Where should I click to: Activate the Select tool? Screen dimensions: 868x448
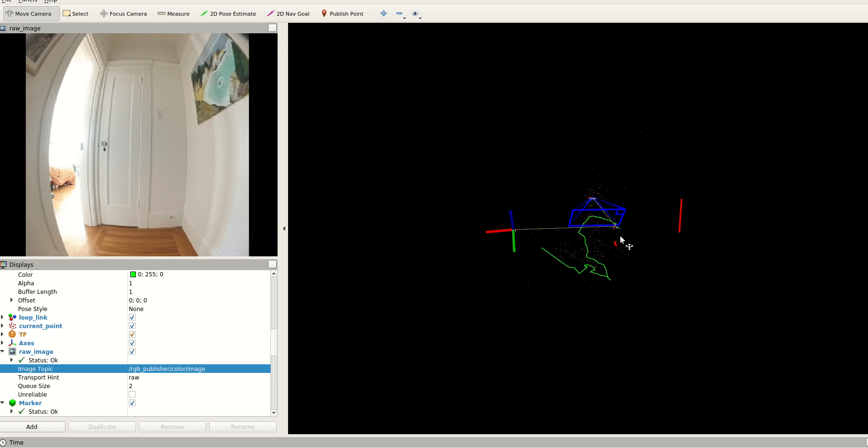(76, 14)
